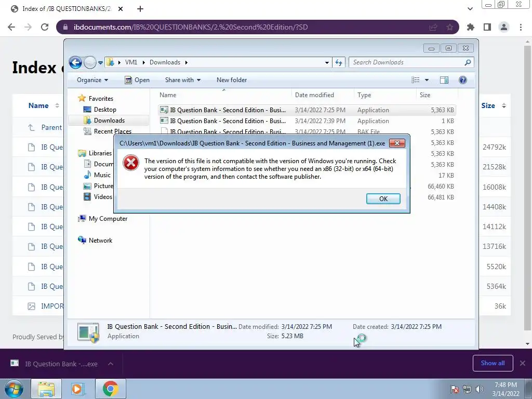This screenshot has height=399, width=532.
Task: Expand the view options dropdown arrow
Action: [427, 80]
